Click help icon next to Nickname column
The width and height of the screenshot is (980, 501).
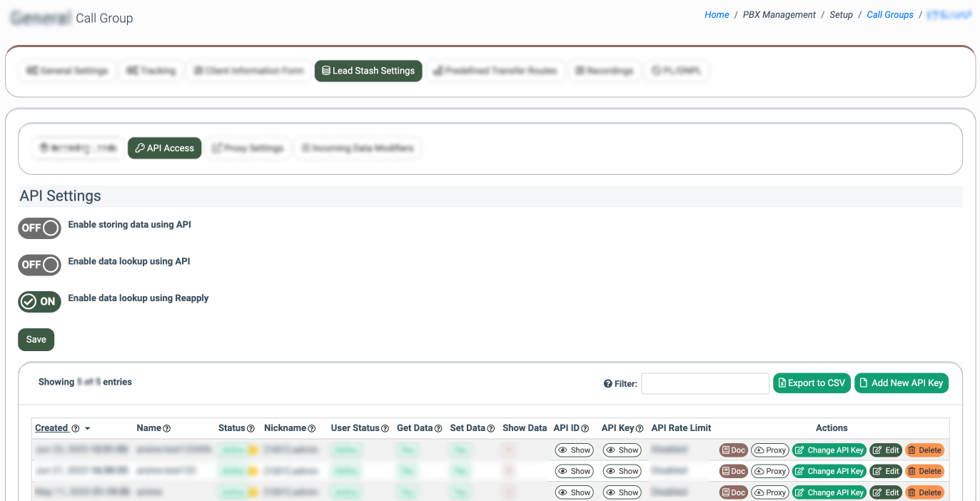point(312,429)
